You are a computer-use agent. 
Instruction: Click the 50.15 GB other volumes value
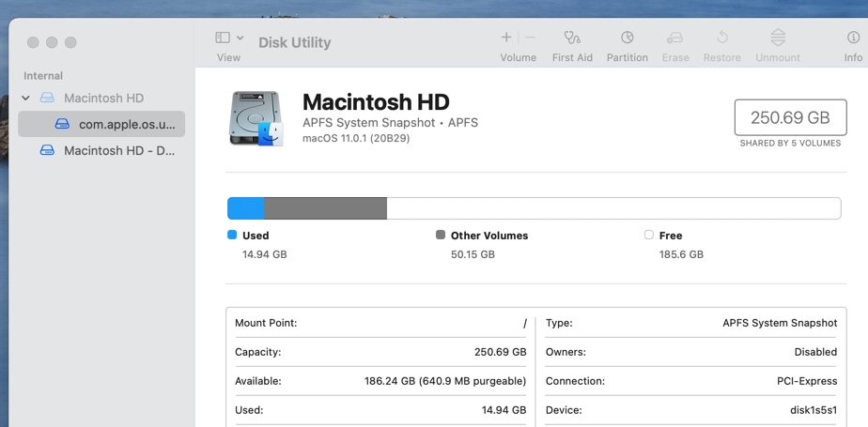[473, 254]
